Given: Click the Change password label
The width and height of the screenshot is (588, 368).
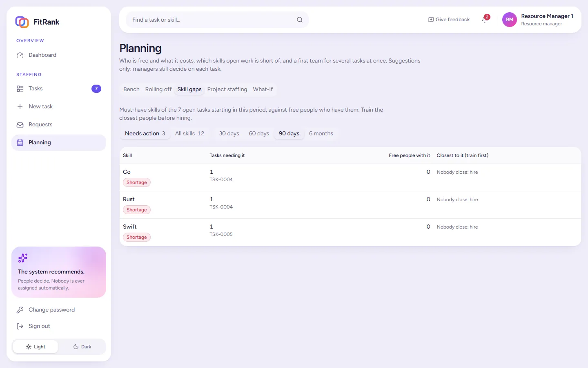Looking at the screenshot, I should [51, 310].
